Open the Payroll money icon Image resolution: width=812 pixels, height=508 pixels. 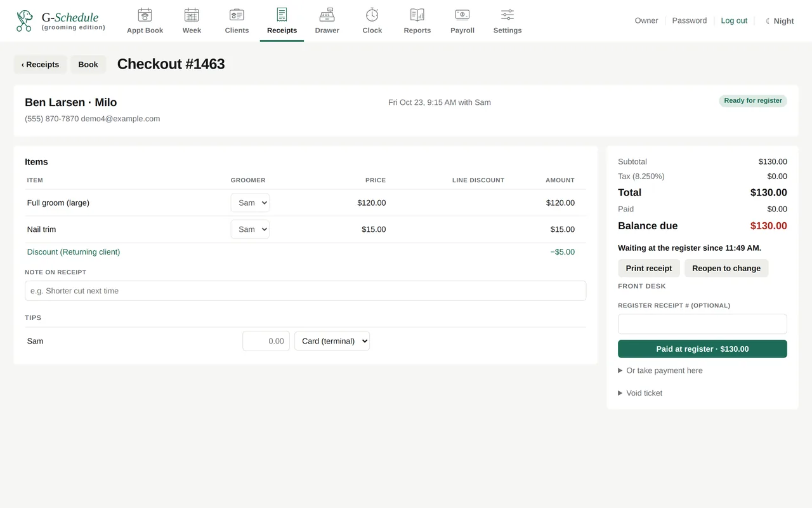pos(462,15)
